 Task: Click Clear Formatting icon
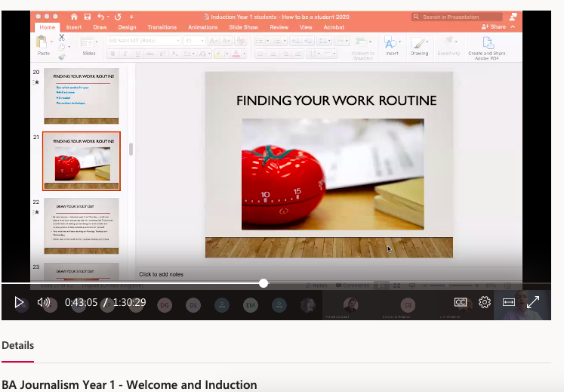pos(242,41)
